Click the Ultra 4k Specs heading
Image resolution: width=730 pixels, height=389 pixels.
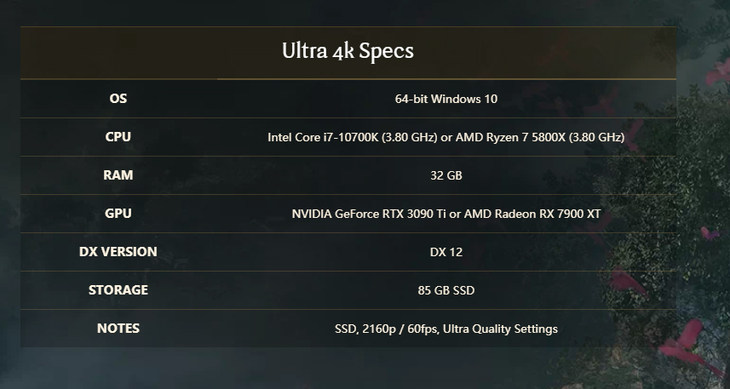tap(348, 51)
